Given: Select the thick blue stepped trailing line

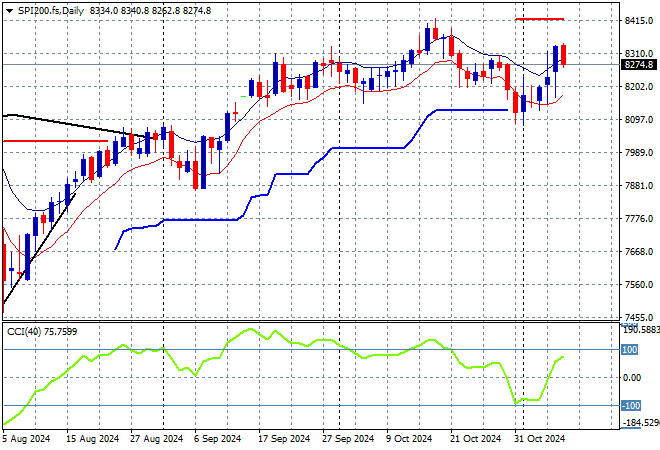Looking at the screenshot, I should click(311, 173).
